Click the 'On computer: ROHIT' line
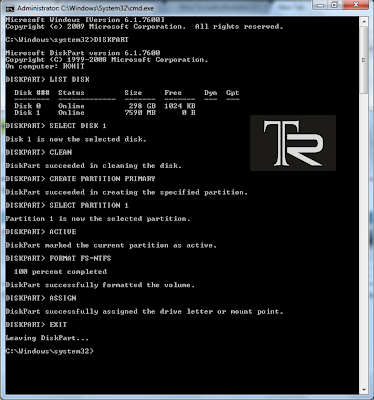The height and width of the screenshot is (400, 374). [x=45, y=66]
